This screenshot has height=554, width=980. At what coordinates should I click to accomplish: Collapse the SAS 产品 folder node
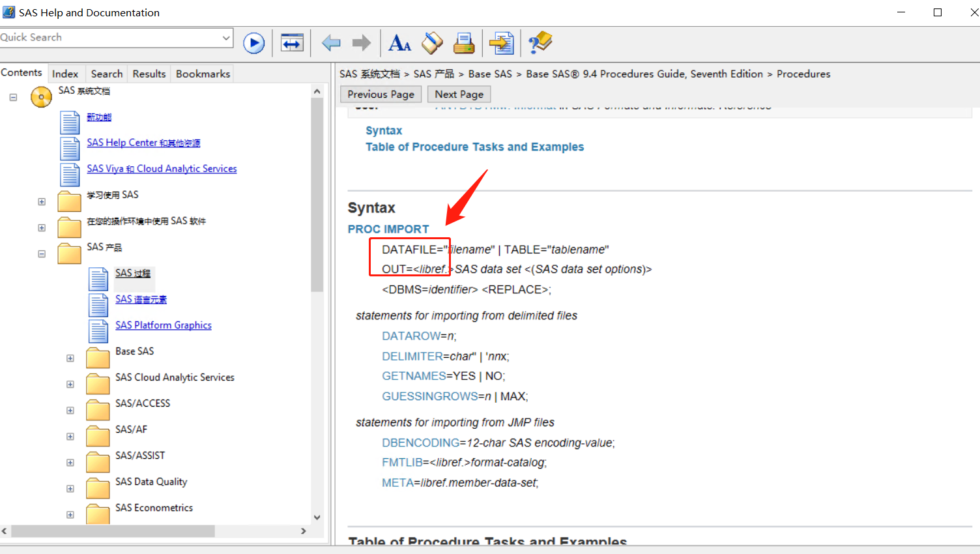tap(42, 254)
